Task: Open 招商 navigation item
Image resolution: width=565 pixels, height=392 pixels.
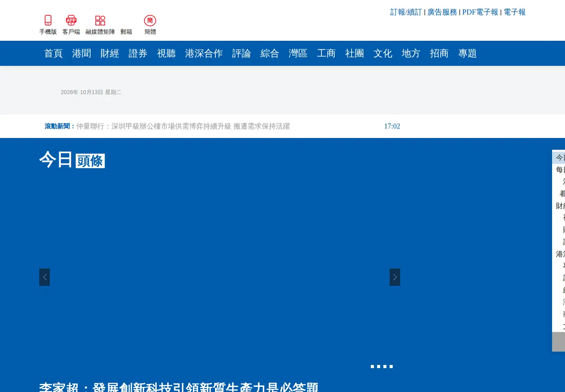Action: [x=439, y=53]
